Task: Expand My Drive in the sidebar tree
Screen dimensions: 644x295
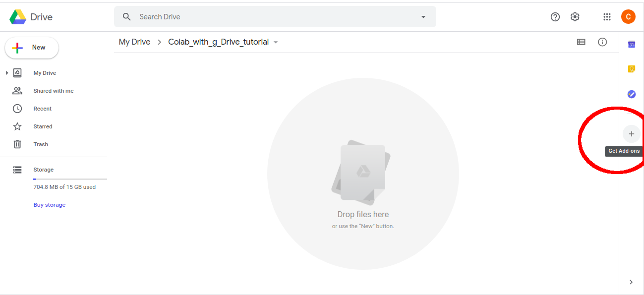Action: (6, 72)
